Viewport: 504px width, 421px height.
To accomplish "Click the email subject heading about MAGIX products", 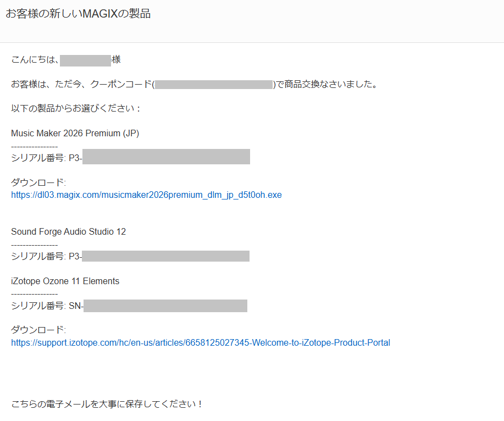I will coord(78,14).
